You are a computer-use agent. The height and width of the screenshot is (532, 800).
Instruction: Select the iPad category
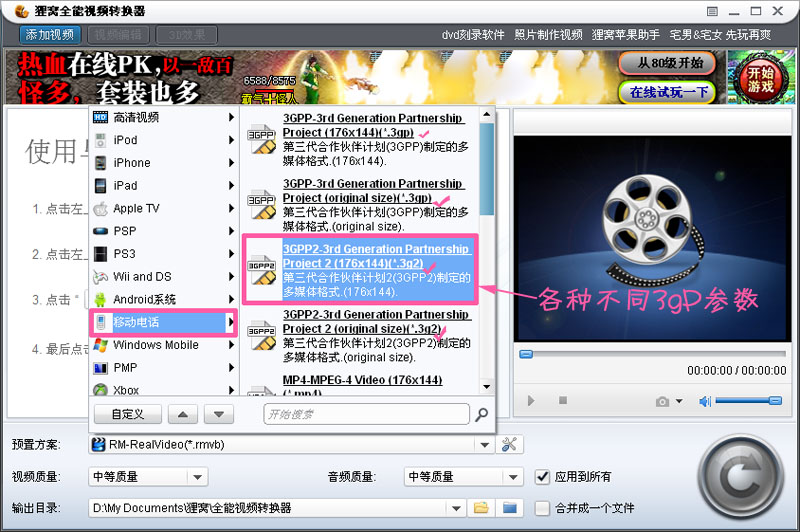click(x=163, y=185)
